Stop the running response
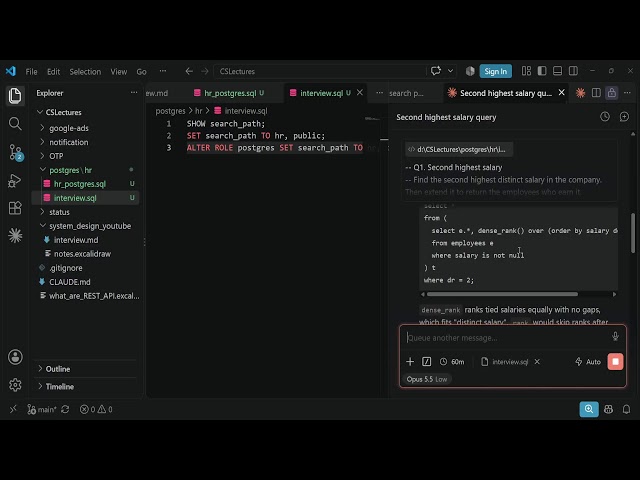Viewport: 640px width, 480px height. click(615, 362)
